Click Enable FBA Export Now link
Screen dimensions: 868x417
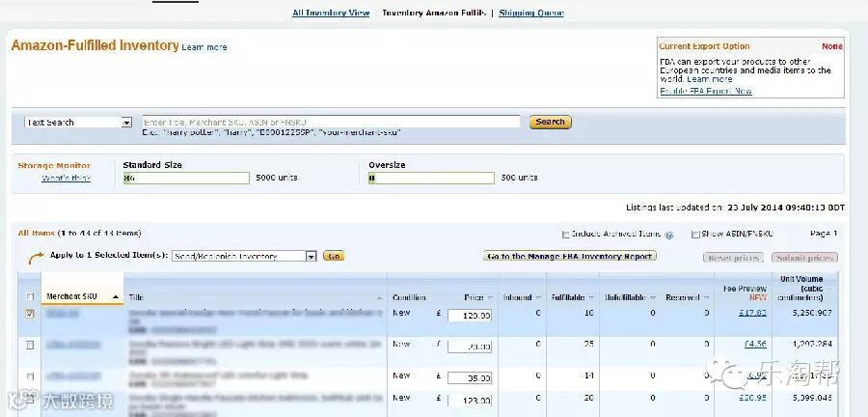tap(706, 91)
